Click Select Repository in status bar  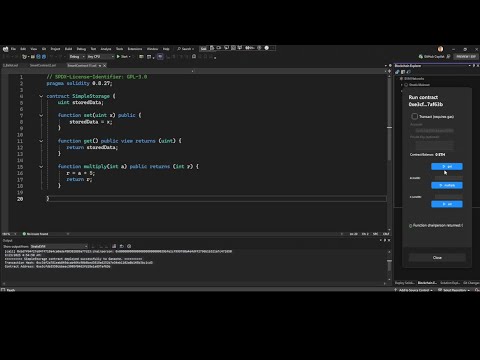click(x=454, y=290)
